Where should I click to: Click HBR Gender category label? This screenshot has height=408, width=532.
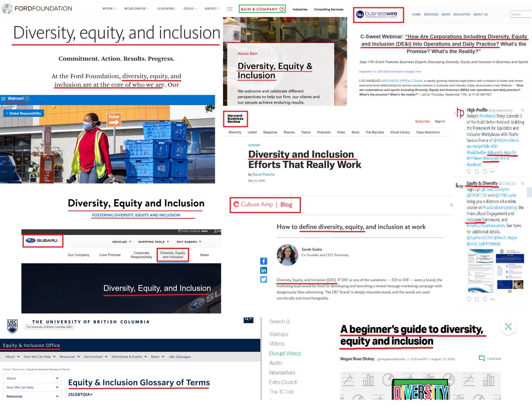[x=254, y=145]
